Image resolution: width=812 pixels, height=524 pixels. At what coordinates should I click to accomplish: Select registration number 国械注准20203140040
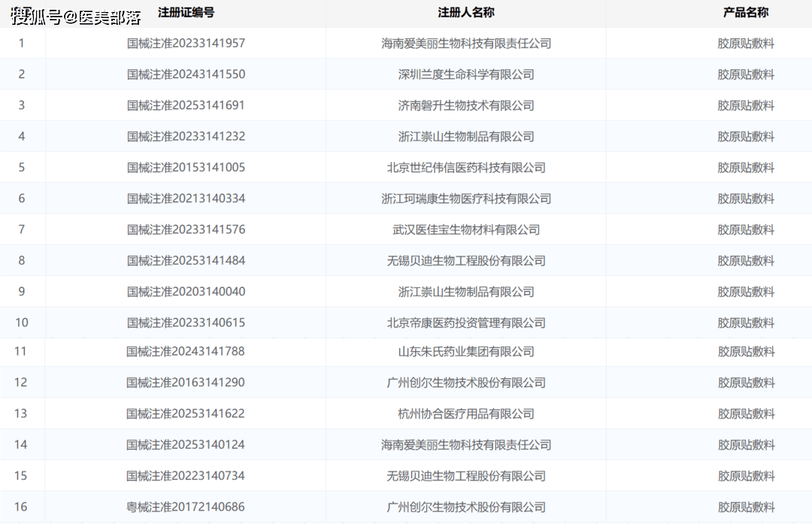click(186, 292)
